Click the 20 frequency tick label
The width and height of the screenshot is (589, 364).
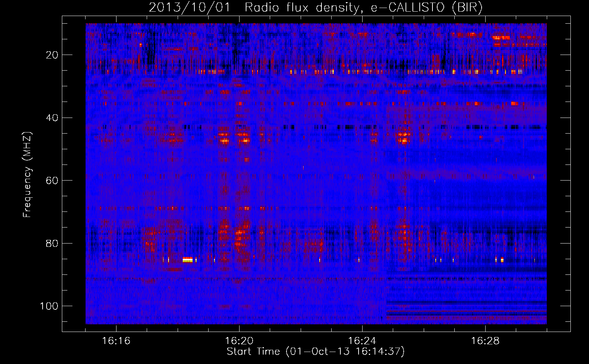tap(52, 55)
